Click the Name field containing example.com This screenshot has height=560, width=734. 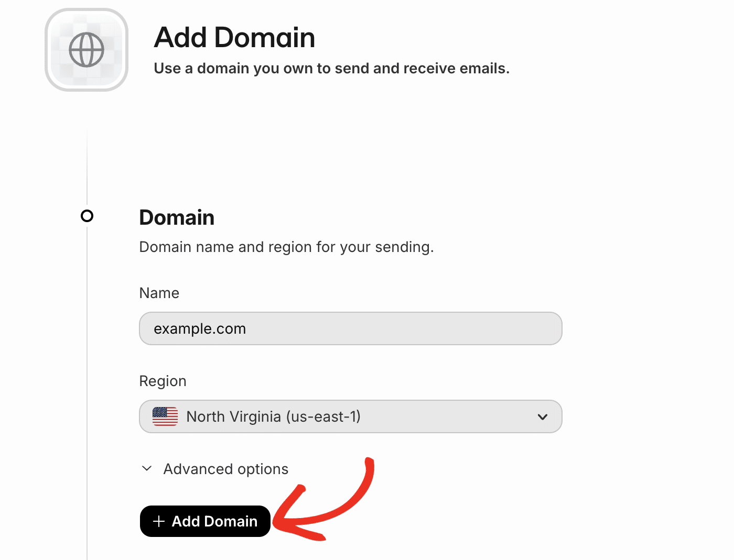[x=350, y=328]
